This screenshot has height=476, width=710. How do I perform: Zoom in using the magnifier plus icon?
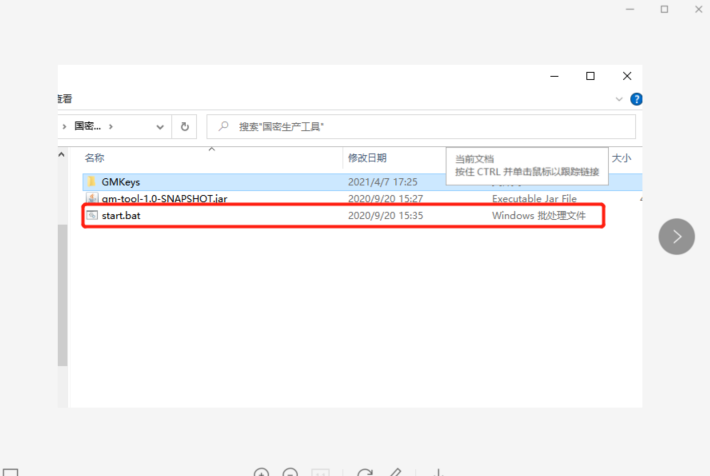(261, 472)
